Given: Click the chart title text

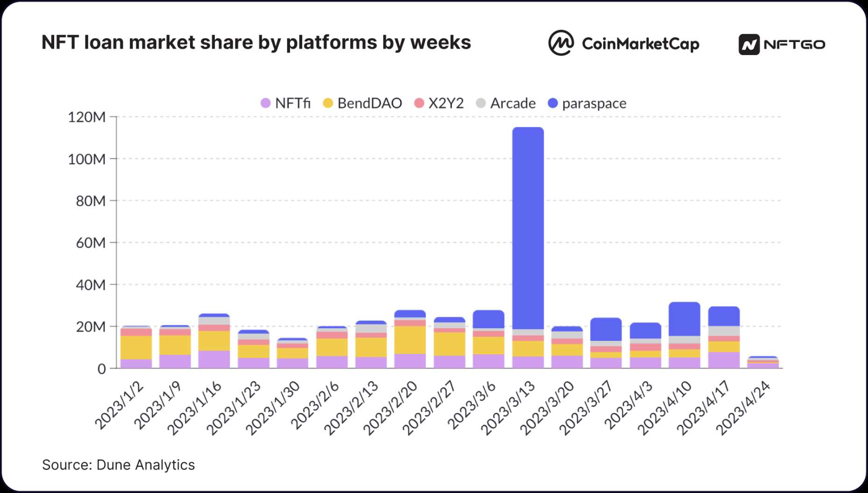Looking at the screenshot, I should (256, 42).
